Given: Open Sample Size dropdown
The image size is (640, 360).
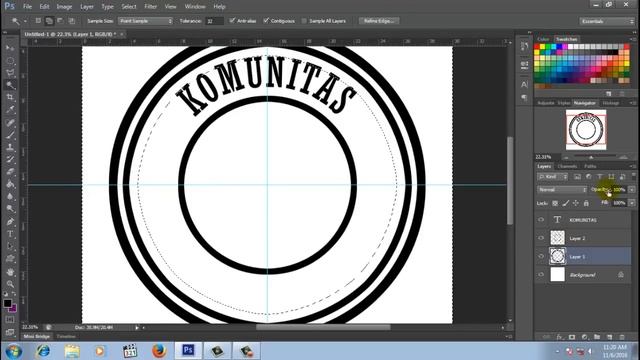Looking at the screenshot, I should point(145,21).
